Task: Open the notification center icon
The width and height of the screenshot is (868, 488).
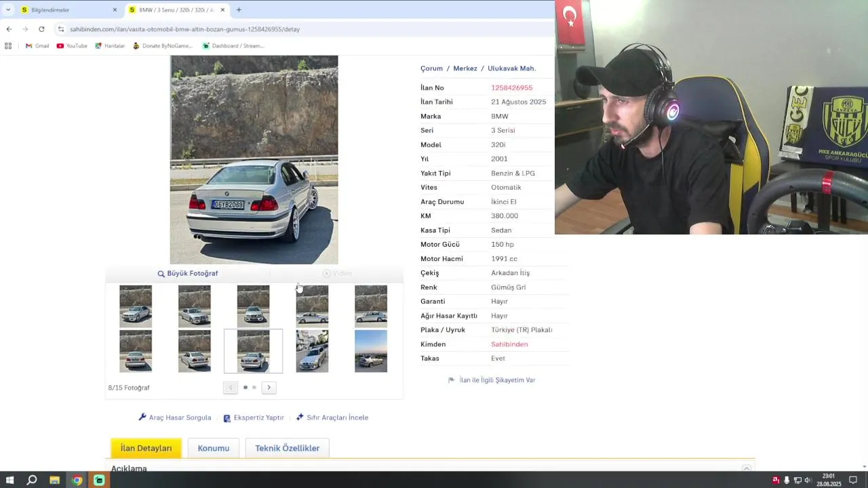Action: (x=853, y=481)
